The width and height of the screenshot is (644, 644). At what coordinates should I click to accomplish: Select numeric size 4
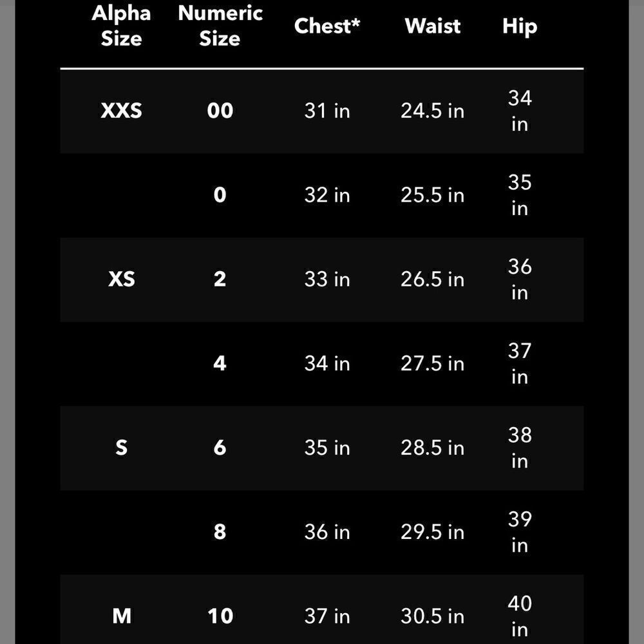(220, 363)
